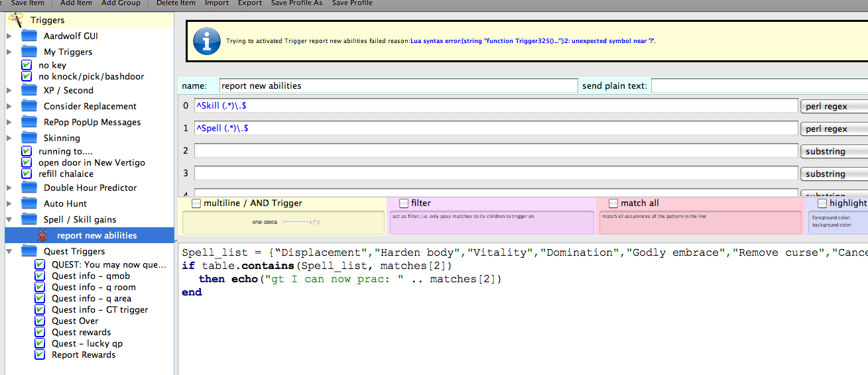Toggle the 'Report Rewards' trigger checkbox
The width and height of the screenshot is (868, 375).
click(x=40, y=354)
